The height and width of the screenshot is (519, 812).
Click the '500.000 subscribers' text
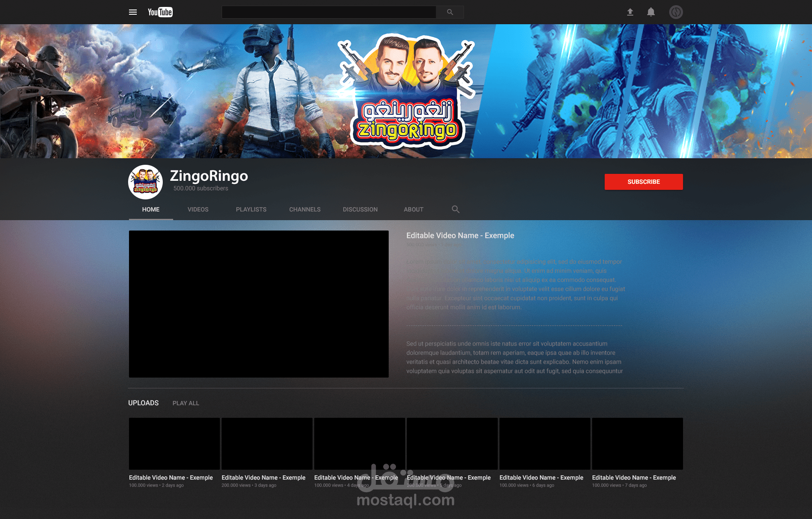(201, 188)
